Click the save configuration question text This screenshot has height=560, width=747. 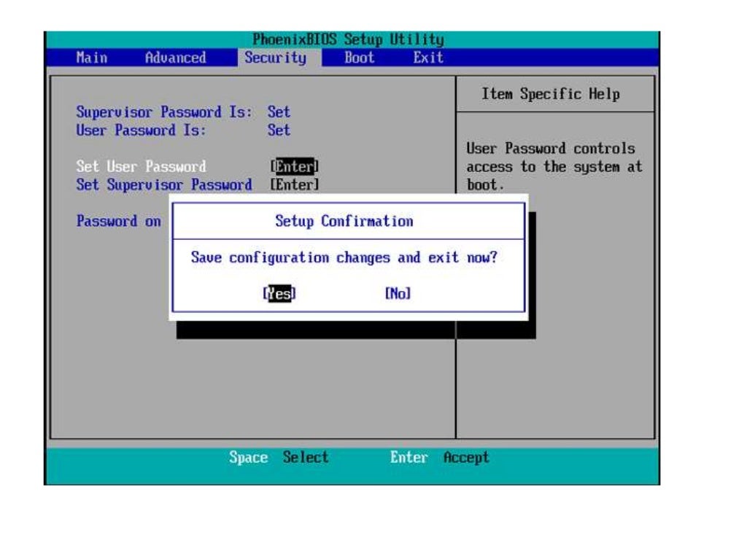coord(344,257)
